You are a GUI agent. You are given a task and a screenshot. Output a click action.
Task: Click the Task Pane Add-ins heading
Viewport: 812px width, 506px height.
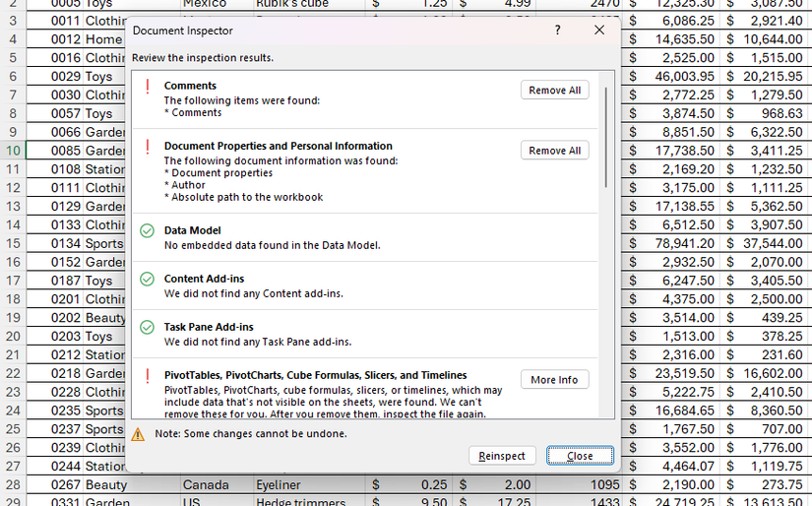[x=209, y=327]
